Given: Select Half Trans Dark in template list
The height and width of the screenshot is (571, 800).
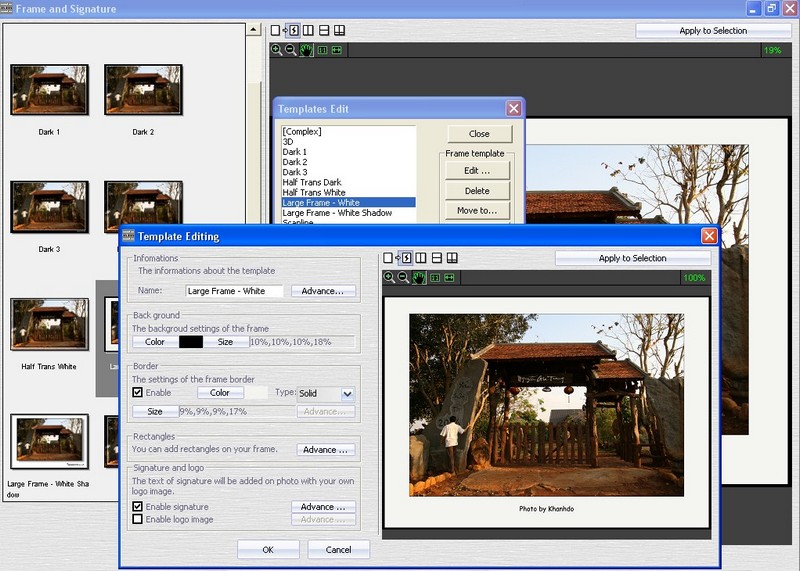Looking at the screenshot, I should pos(312,182).
